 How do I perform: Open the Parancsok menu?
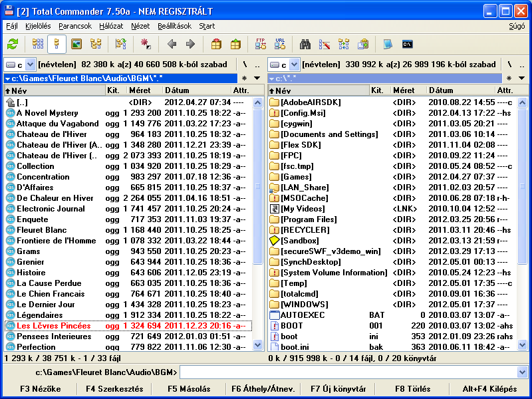[75, 26]
